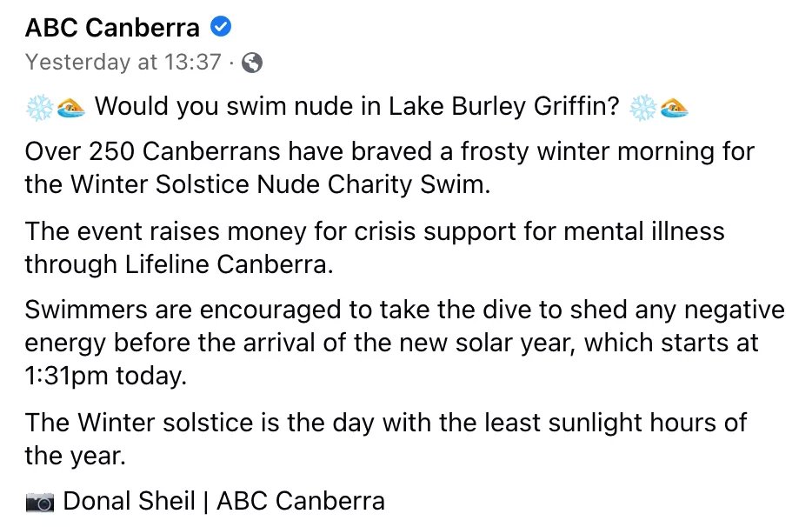Click the 'Donal Sheil' photo credit name
812x527 pixels.
click(129, 501)
